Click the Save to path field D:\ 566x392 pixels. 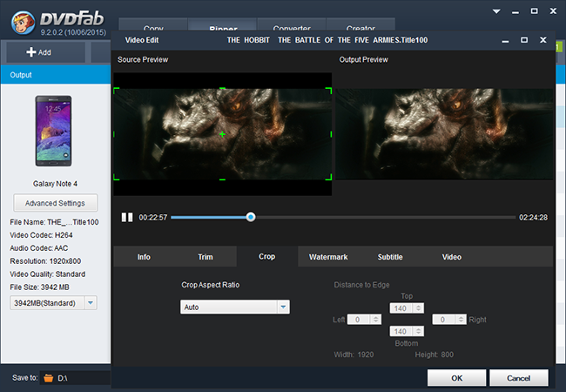pyautogui.click(x=75, y=378)
